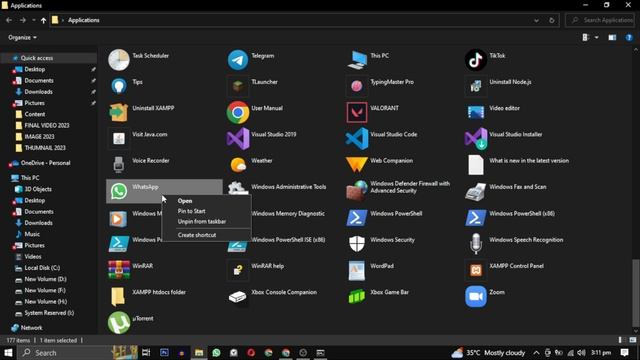
Task: Open the notification center icon
Action: [x=624, y=353]
